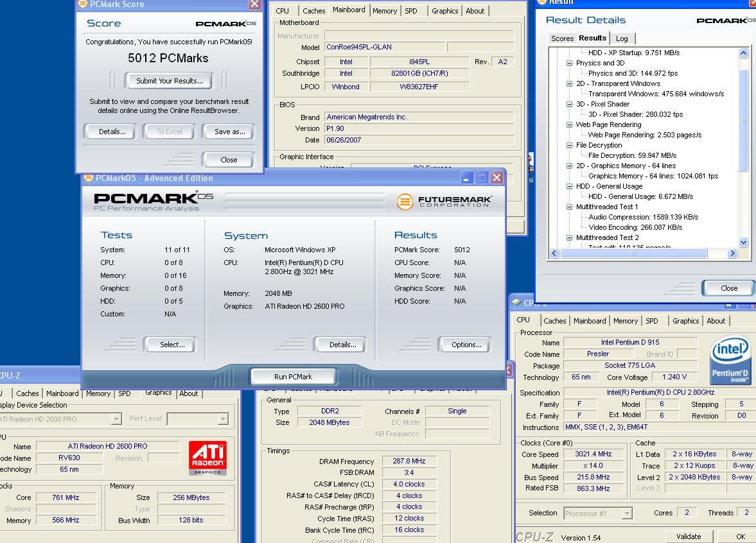Screen dimensions: 756x543
Task: Click the Futuremark Corporation logo icon
Action: (x=405, y=202)
